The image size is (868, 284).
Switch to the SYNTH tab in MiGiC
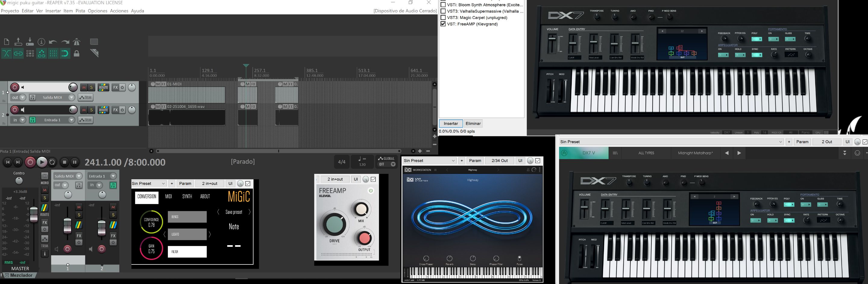(x=187, y=196)
